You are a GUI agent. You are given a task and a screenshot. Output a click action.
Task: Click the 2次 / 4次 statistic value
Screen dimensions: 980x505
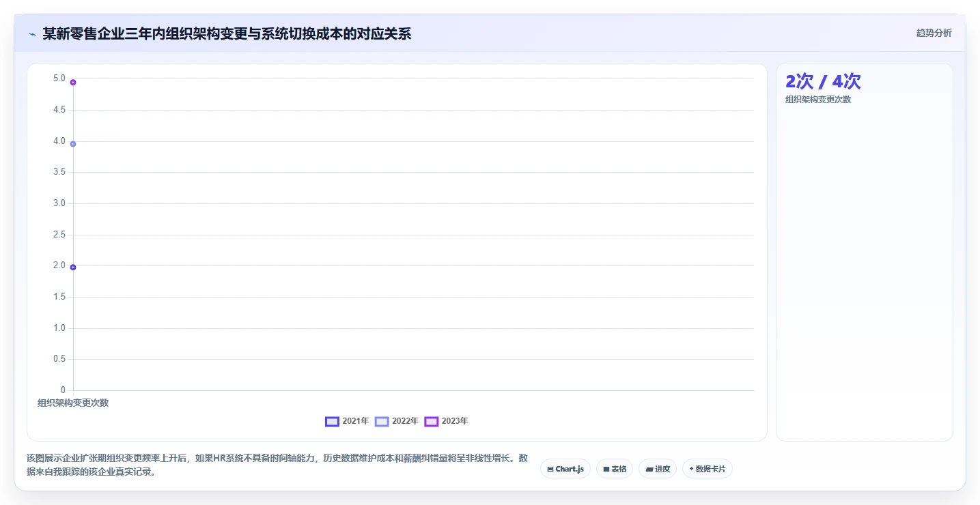pyautogui.click(x=823, y=81)
